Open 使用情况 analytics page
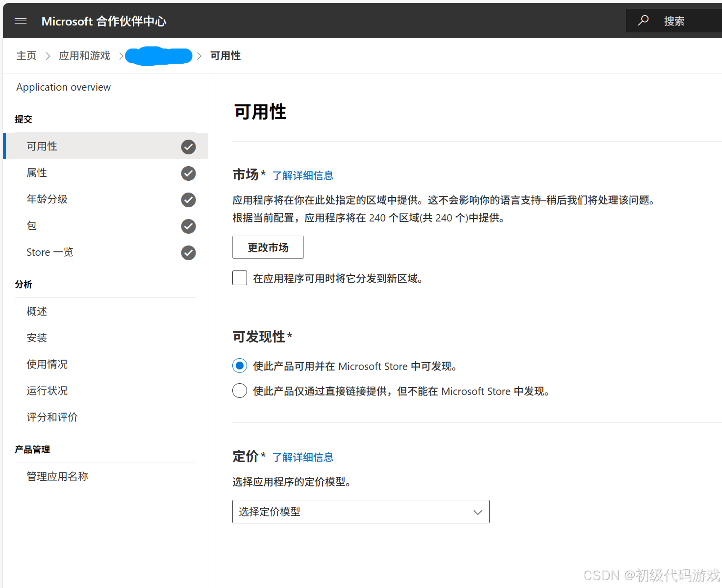The width and height of the screenshot is (722, 588). click(47, 364)
